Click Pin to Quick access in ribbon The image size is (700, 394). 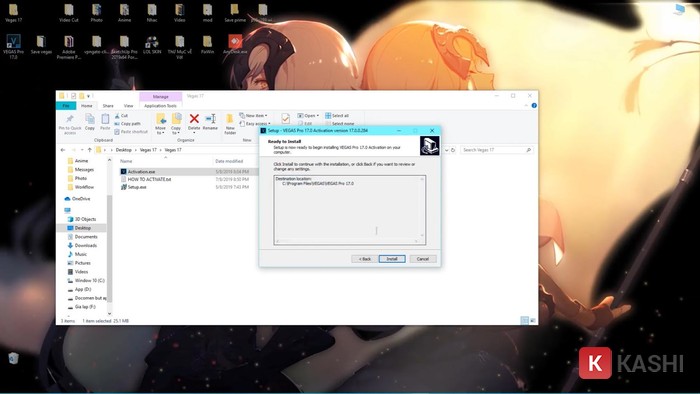click(70, 124)
